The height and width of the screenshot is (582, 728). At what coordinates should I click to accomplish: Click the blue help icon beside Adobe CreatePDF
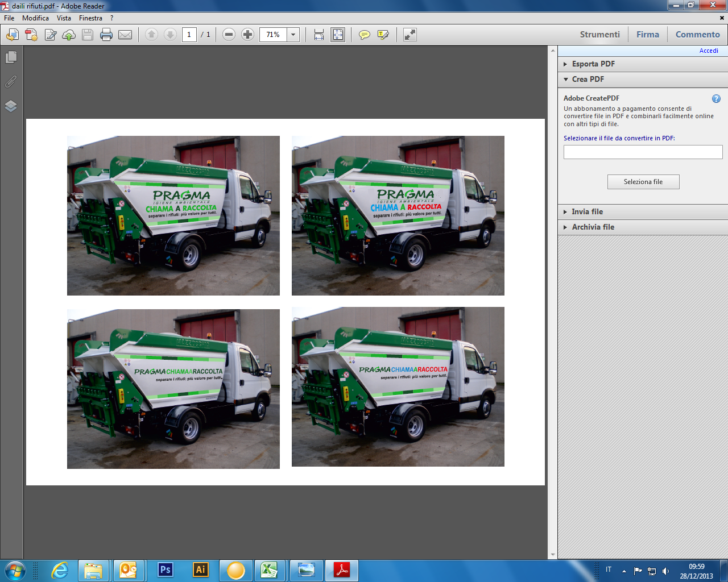click(x=716, y=98)
